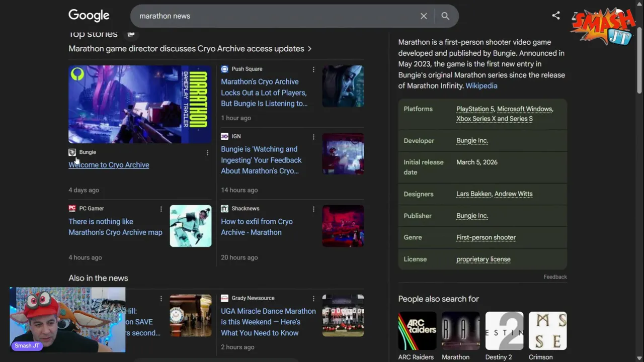Click the Grady Newsource favicon

click(x=224, y=298)
